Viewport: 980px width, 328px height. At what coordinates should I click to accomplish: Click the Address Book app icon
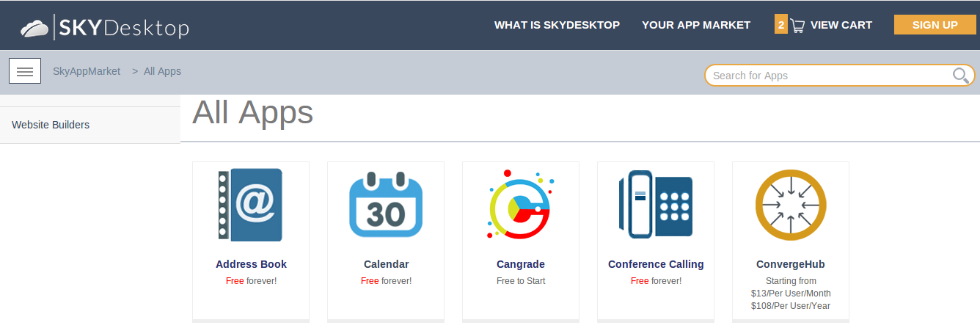[250, 205]
